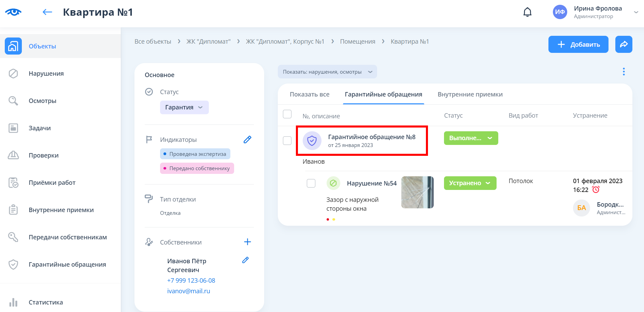The image size is (644, 312).
Task: Open the ivanov@mail.ru email link
Action: tap(188, 291)
